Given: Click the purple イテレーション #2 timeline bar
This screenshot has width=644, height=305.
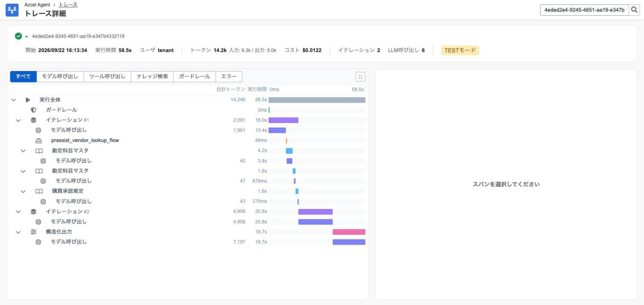Looking at the screenshot, I should coord(315,212).
